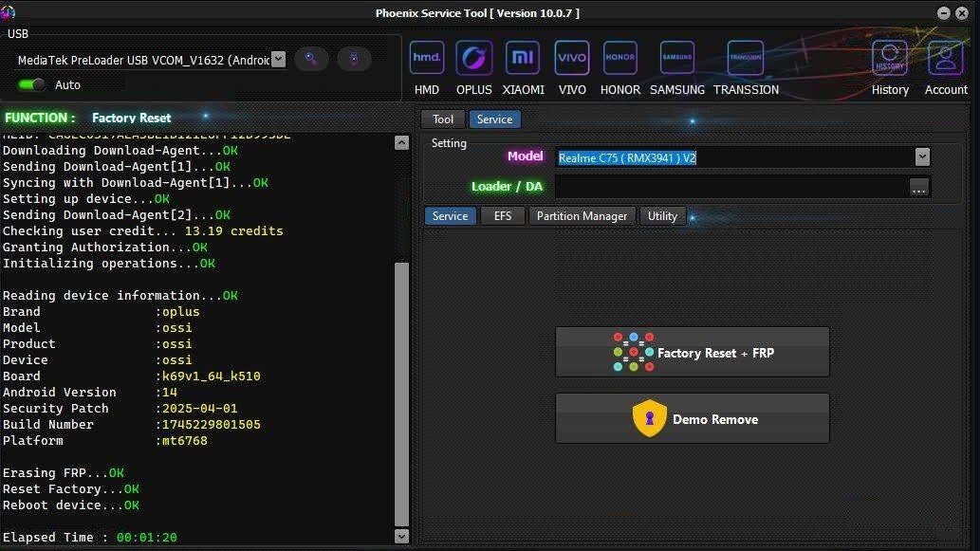
Task: Close the Phoenix Service Tool window
Action: tap(962, 13)
